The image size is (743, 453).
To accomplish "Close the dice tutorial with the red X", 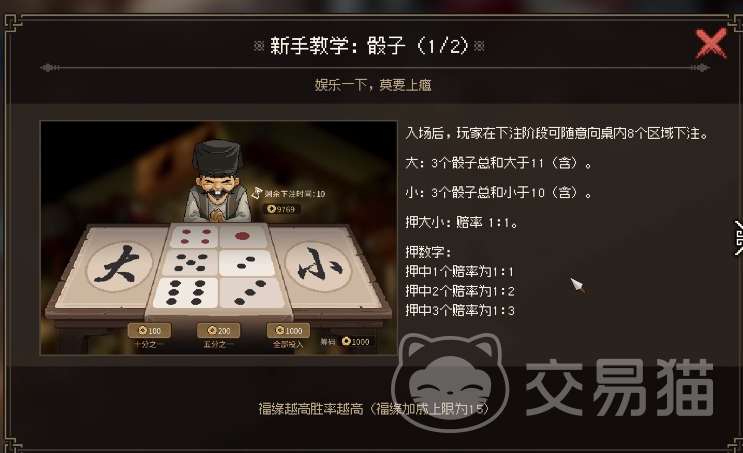I will click(x=711, y=43).
